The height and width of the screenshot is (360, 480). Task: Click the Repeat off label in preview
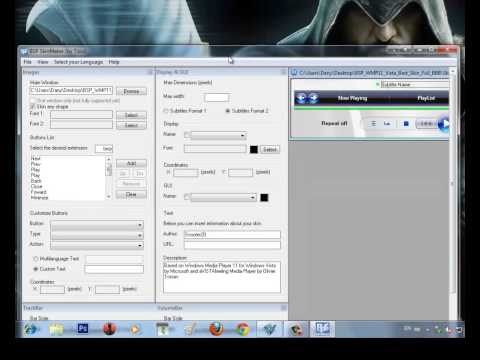[334, 123]
